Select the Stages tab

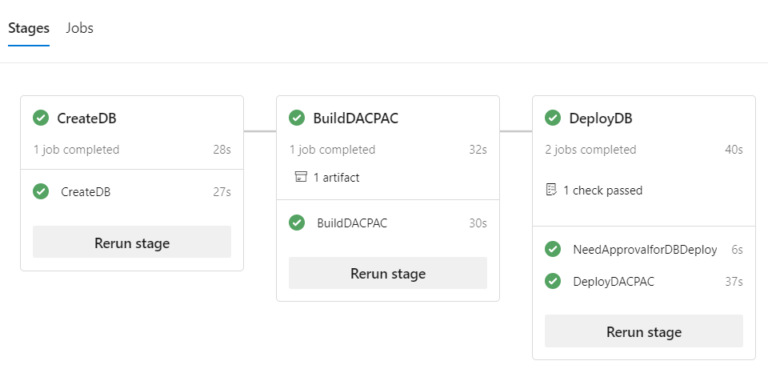tap(29, 28)
